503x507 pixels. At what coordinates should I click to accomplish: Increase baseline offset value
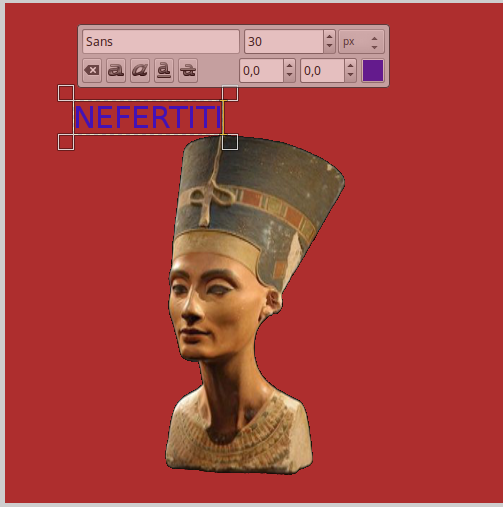point(289,65)
